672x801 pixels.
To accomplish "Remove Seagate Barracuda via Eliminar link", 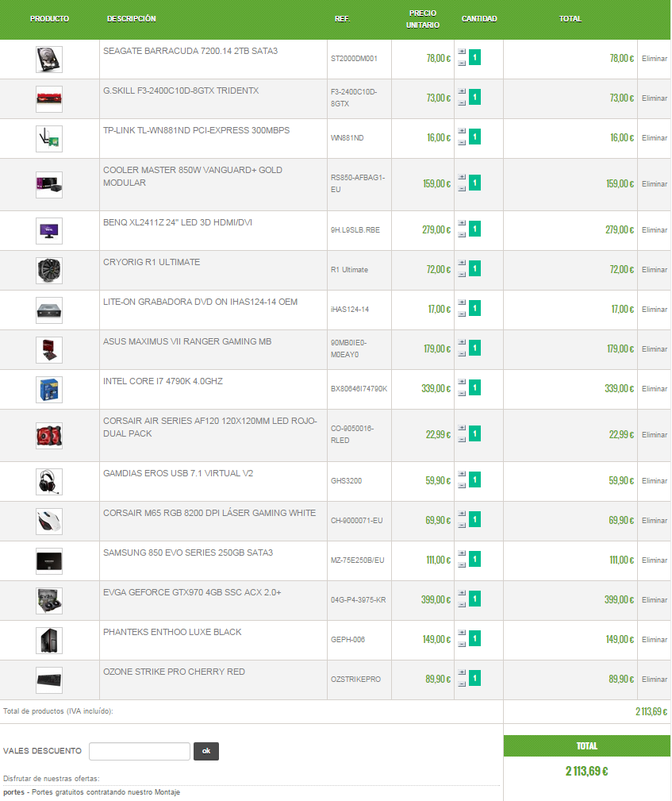I will (654, 59).
